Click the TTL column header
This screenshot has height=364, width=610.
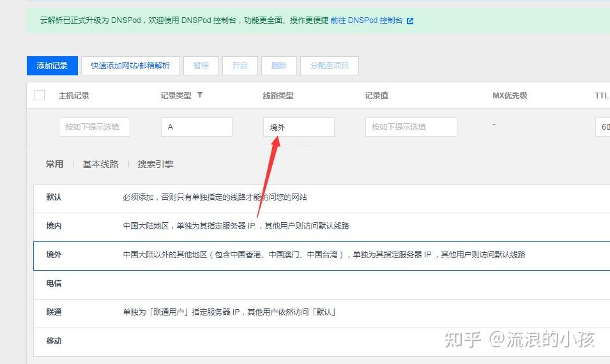point(602,96)
